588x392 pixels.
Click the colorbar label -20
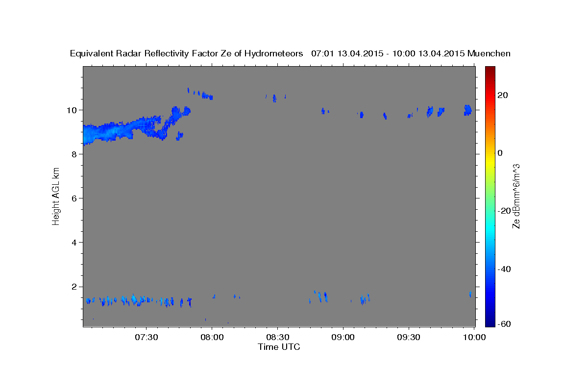click(x=504, y=211)
